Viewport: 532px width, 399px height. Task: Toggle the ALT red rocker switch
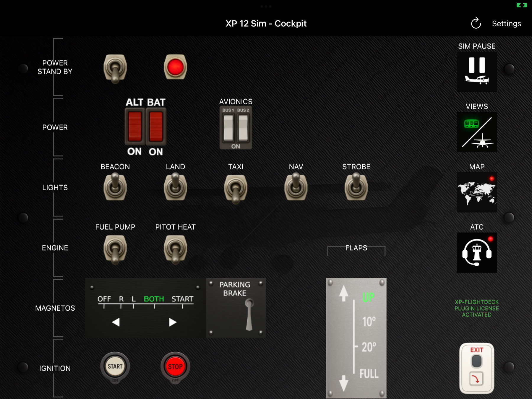pyautogui.click(x=135, y=126)
